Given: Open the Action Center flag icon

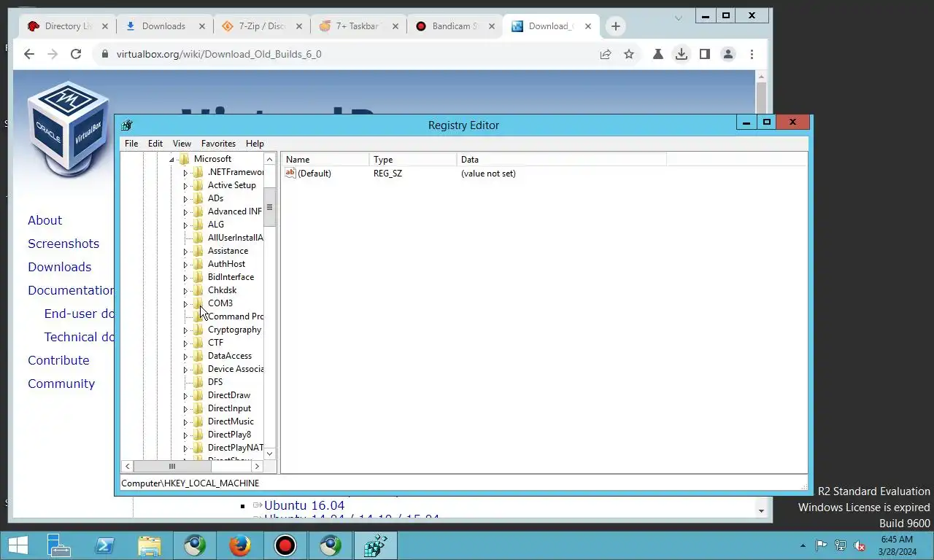Looking at the screenshot, I should [x=821, y=545].
